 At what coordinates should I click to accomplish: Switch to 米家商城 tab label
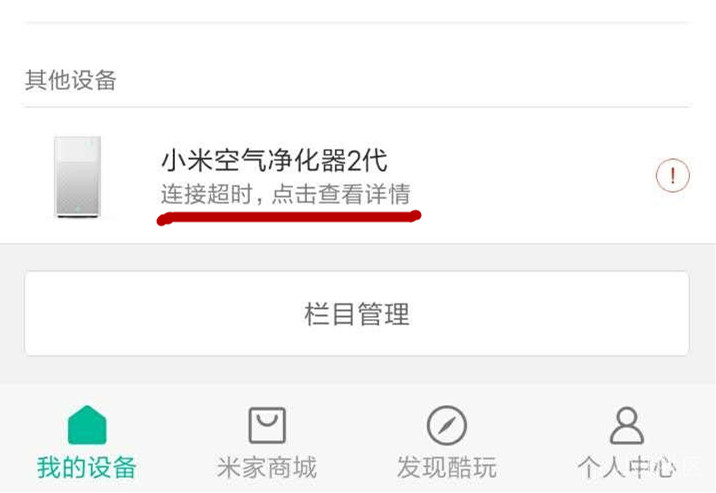pyautogui.click(x=267, y=467)
